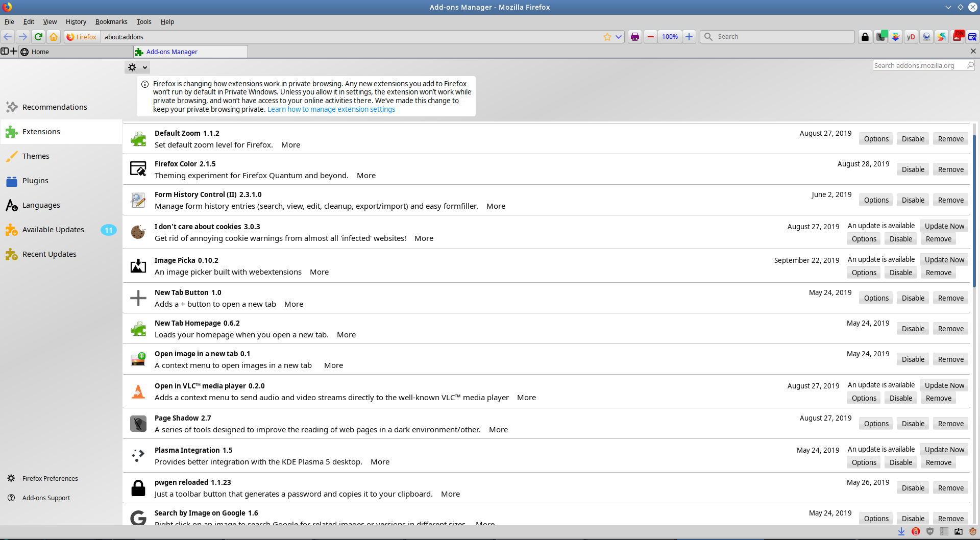
Task: Open the Edit menu
Action: [29, 21]
